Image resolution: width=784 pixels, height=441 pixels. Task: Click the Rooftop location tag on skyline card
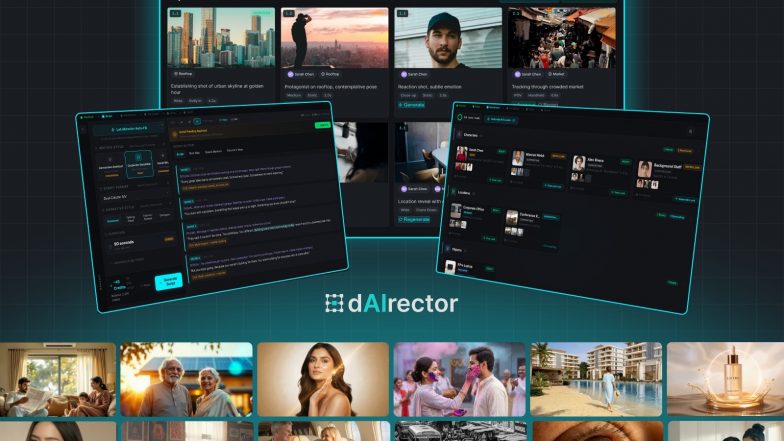(x=183, y=74)
